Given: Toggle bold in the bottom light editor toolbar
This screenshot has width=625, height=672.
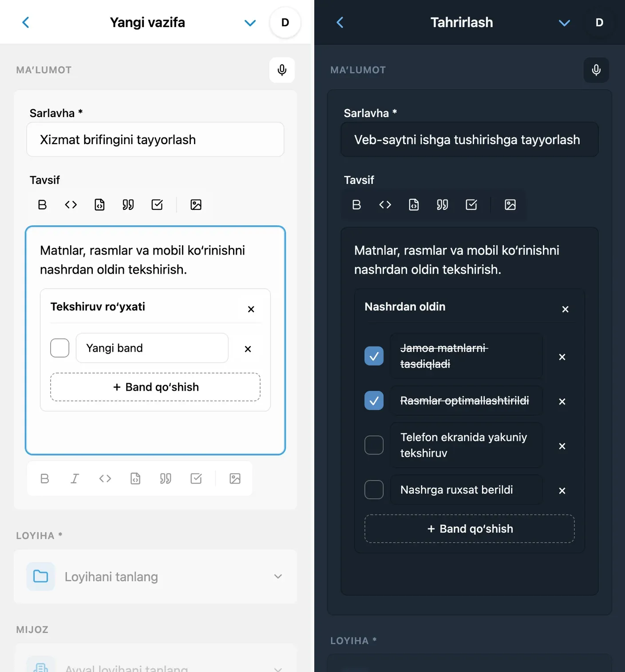Looking at the screenshot, I should [x=45, y=479].
